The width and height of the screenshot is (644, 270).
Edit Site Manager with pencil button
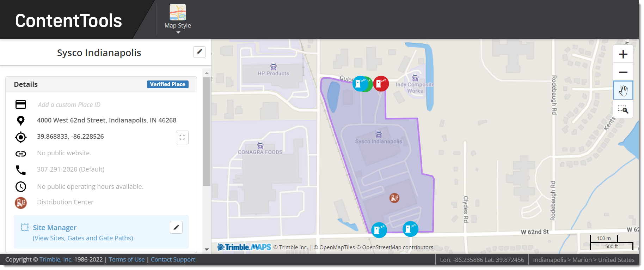pyautogui.click(x=176, y=227)
